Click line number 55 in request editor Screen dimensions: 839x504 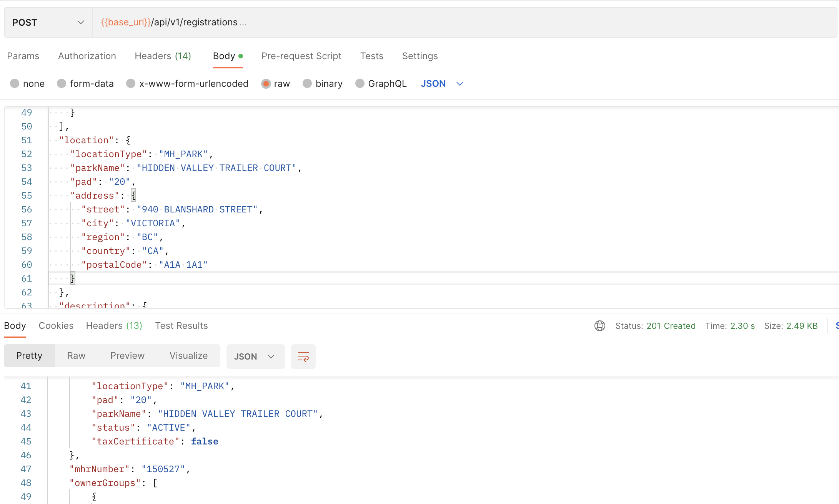27,196
